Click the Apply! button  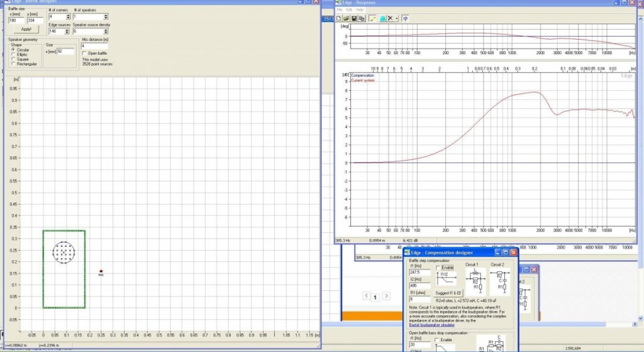tap(26, 29)
